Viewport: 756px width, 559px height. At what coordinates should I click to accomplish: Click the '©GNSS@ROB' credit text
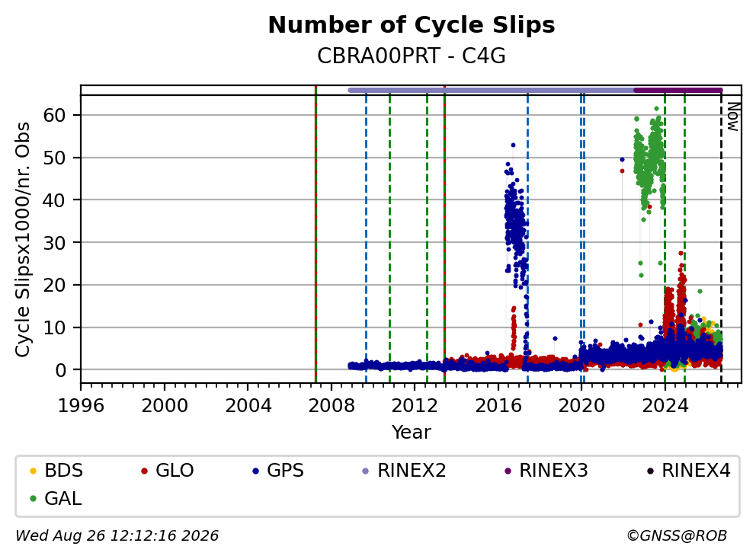[677, 536]
